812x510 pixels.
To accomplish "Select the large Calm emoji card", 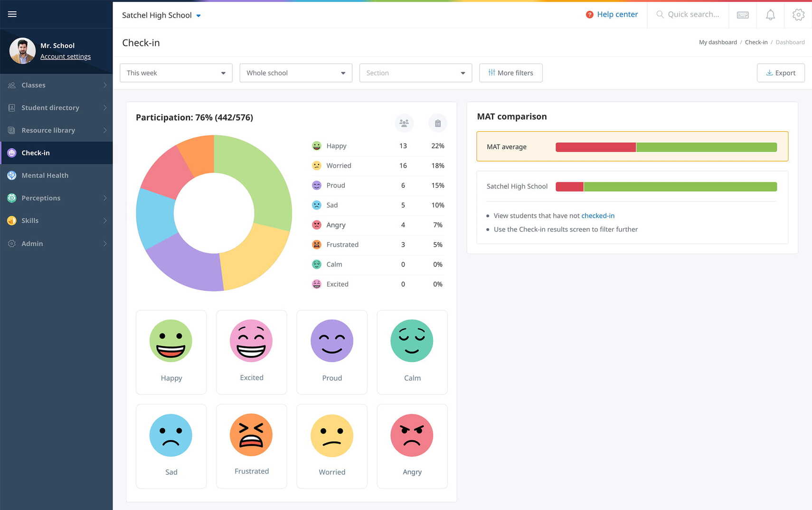I will point(412,352).
